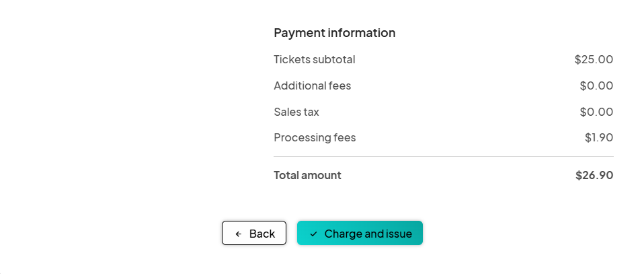Select the $1.90 processing fees value

click(599, 138)
